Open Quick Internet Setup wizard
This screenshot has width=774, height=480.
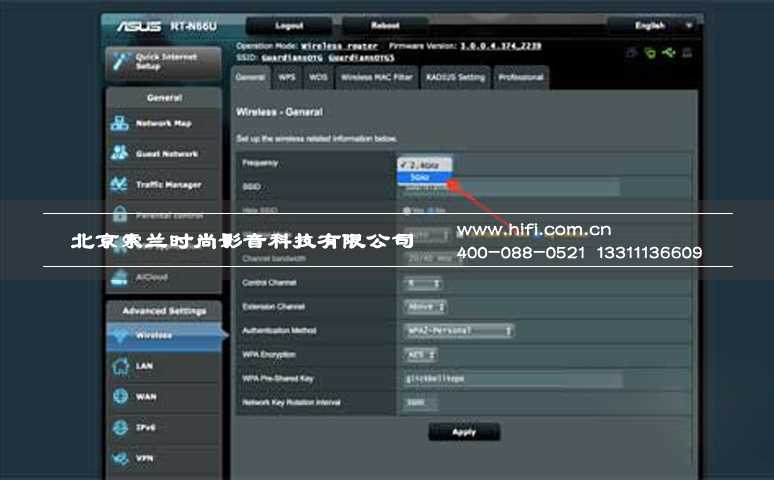(163, 63)
